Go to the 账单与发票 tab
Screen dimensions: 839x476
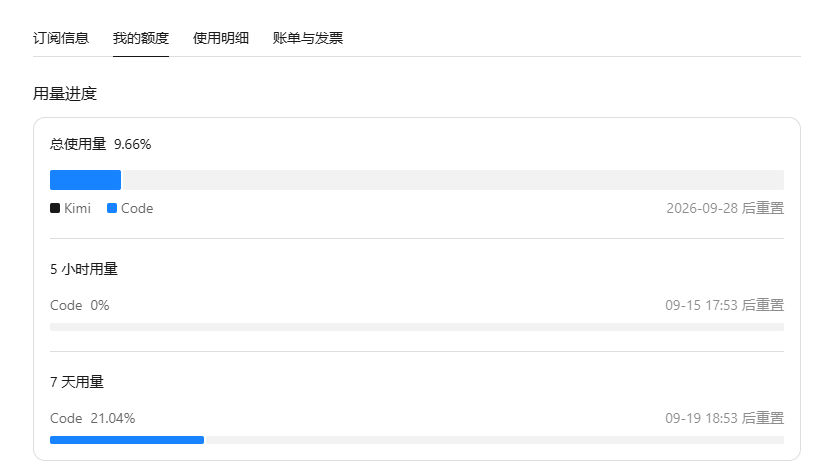[308, 38]
